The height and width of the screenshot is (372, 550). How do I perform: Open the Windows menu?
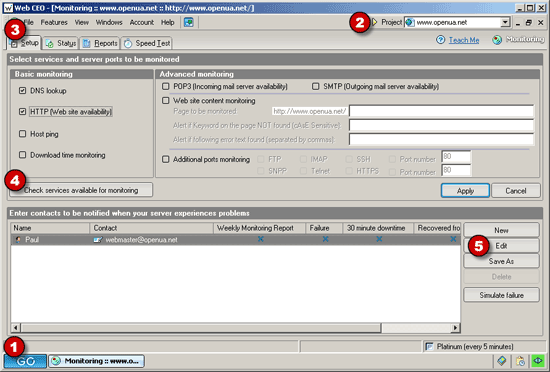click(109, 22)
